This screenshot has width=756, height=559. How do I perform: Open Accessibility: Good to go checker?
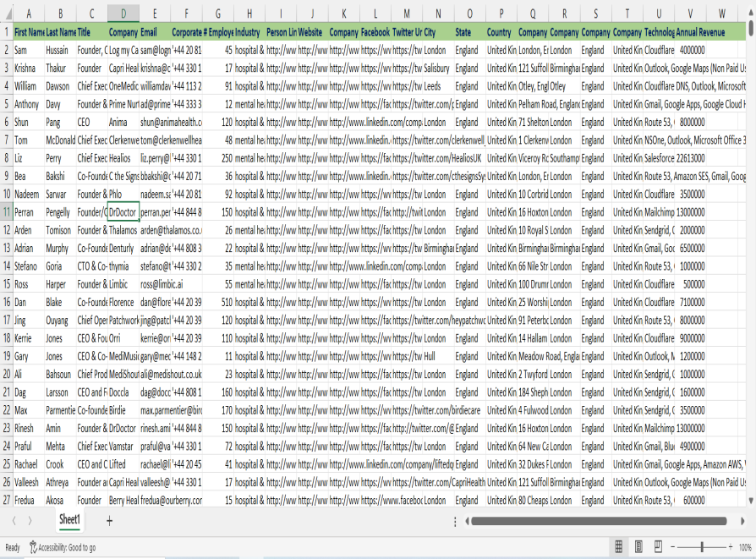tap(63, 547)
